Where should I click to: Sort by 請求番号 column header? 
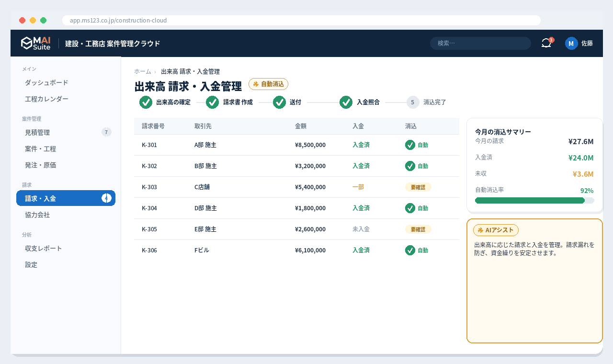(x=153, y=126)
